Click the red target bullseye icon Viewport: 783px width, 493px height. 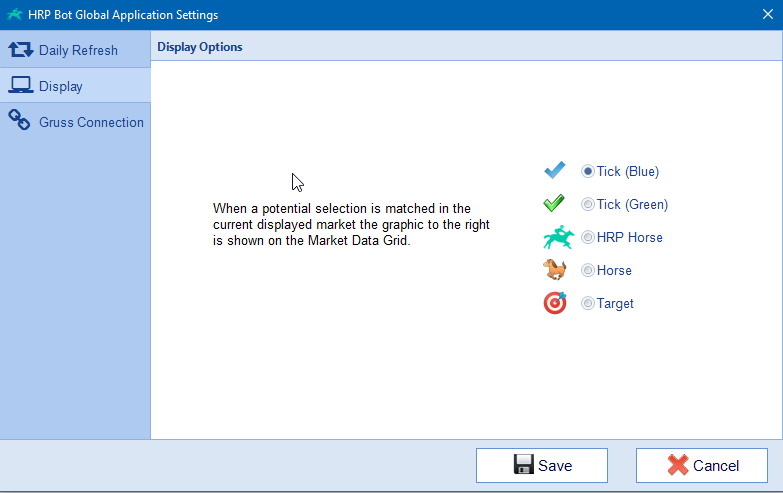[555, 303]
